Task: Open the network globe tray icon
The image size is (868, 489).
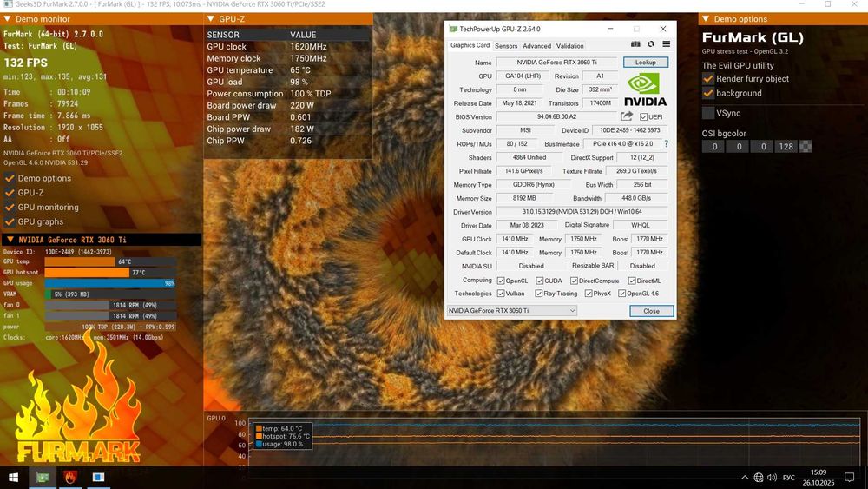Action: click(x=759, y=478)
